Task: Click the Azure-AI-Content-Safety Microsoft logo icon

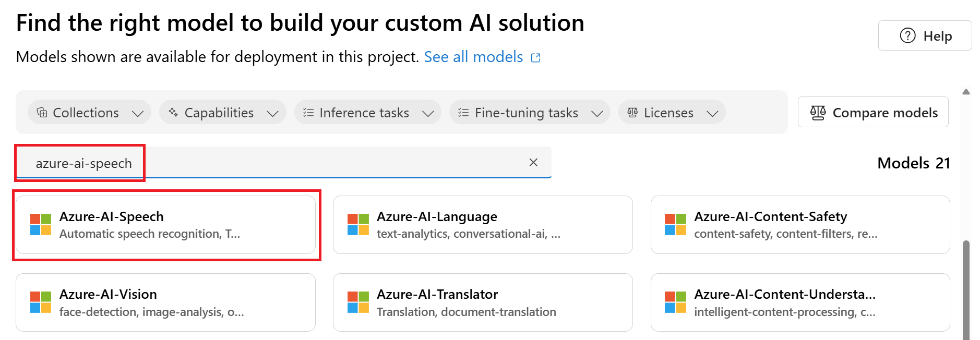Action: click(x=675, y=225)
